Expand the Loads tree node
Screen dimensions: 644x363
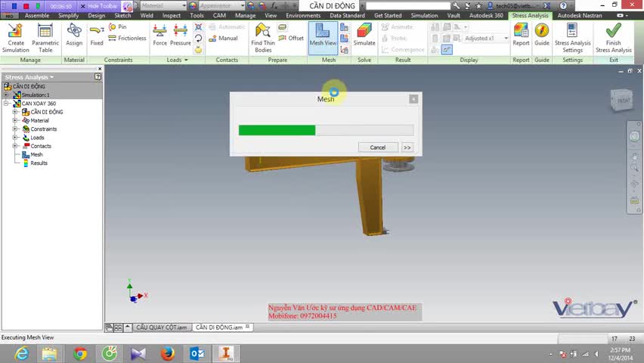pyautogui.click(x=15, y=138)
